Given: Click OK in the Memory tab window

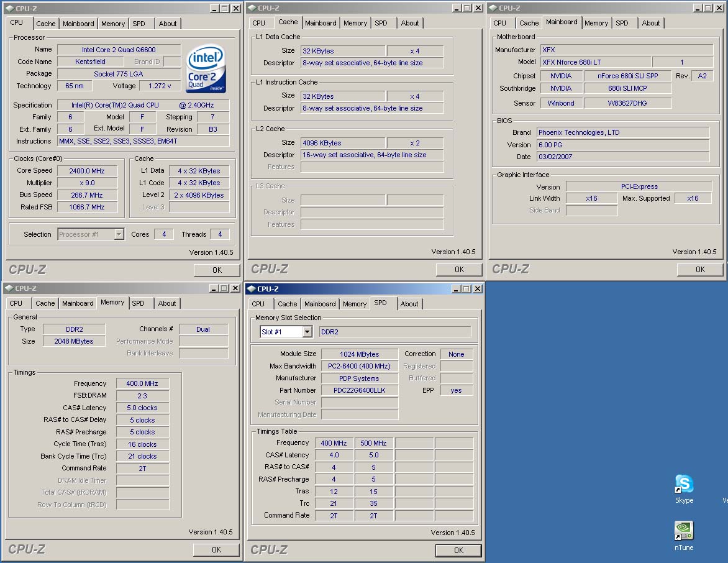Looking at the screenshot, I should [x=216, y=549].
